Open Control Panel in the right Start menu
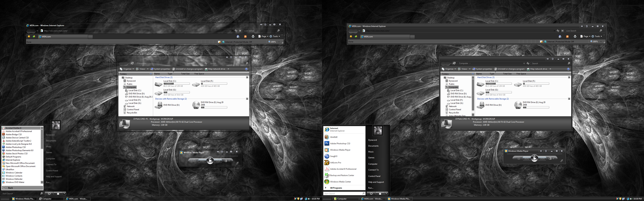 [374, 176]
